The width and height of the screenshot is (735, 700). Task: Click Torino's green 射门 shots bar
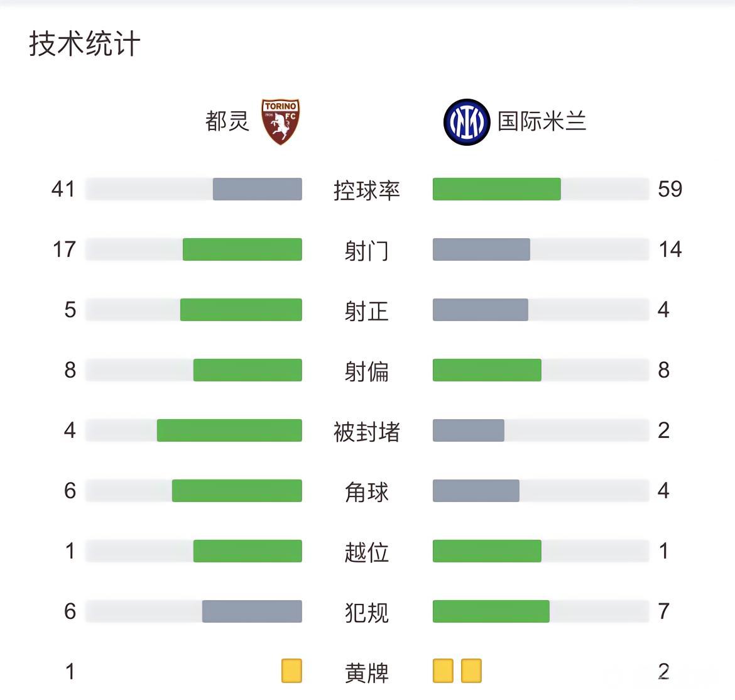[x=242, y=249]
